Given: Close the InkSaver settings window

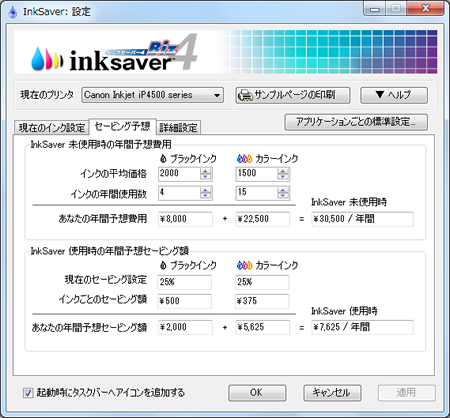Looking at the screenshot, I should point(425,9).
